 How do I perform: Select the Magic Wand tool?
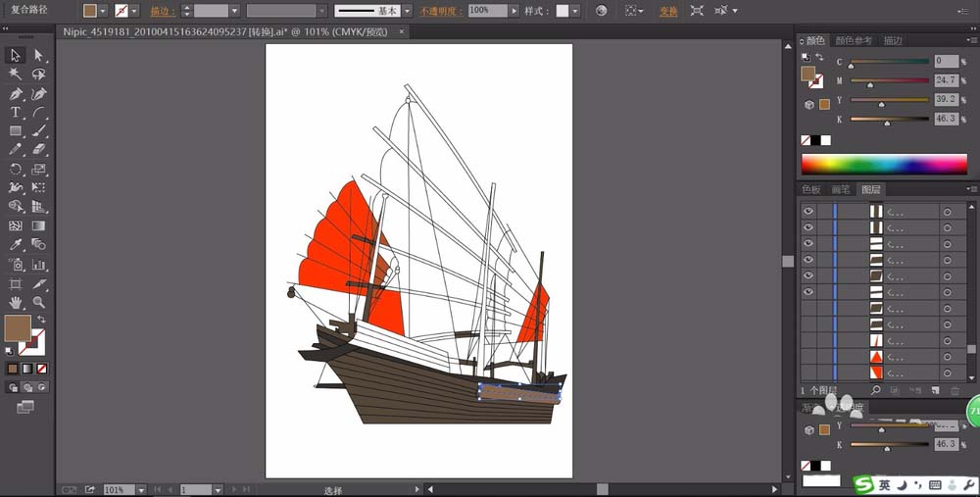(x=16, y=75)
